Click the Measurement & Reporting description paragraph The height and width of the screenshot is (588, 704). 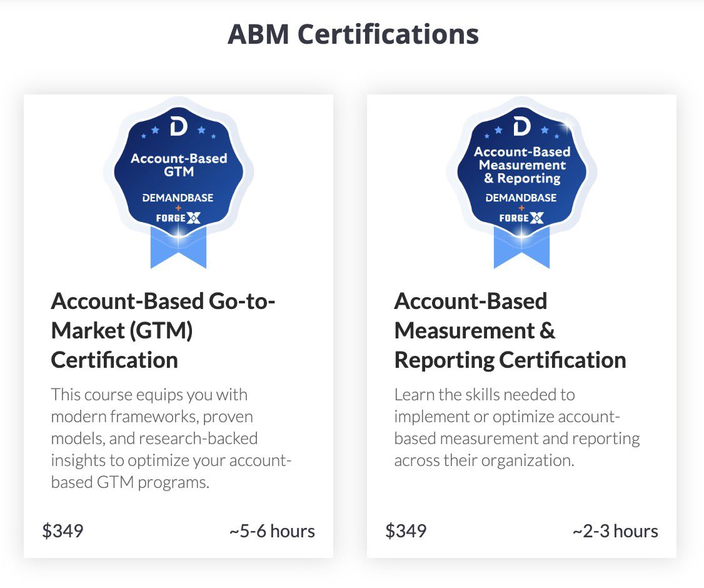tap(517, 427)
